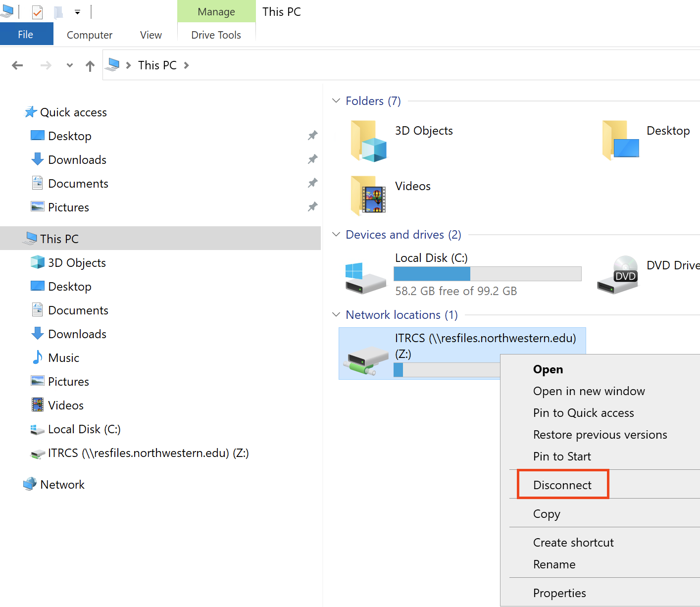Collapse the Network locations group
The width and height of the screenshot is (700, 607).
point(336,315)
